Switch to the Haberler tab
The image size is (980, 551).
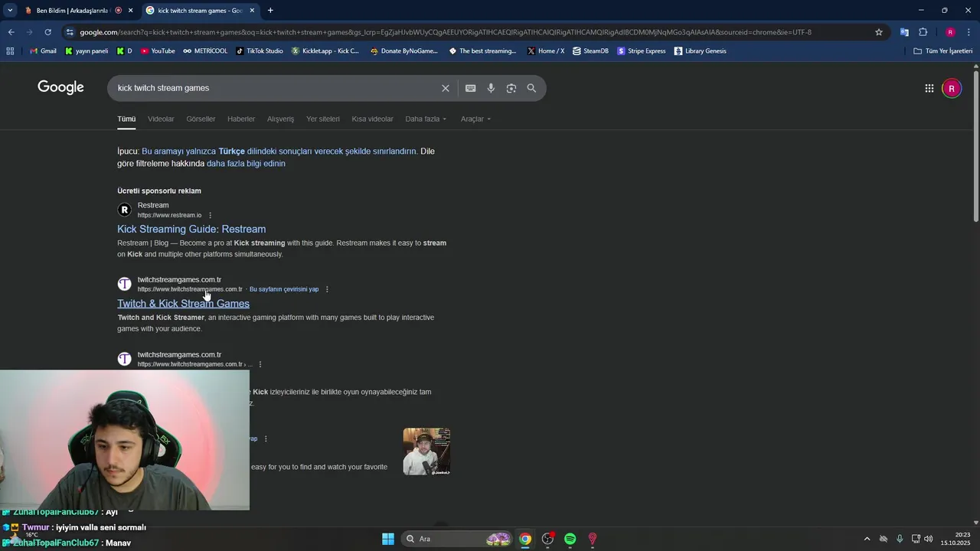(241, 119)
